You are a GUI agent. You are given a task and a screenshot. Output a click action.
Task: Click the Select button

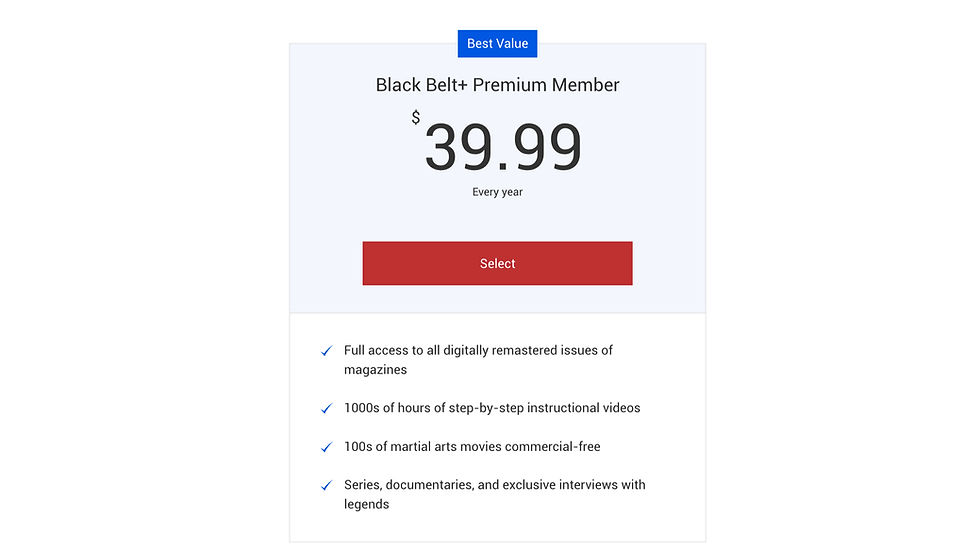click(497, 263)
